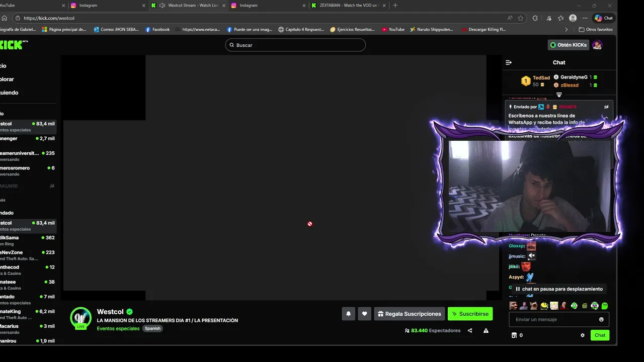Add this page to favorites star icon

coord(521,18)
